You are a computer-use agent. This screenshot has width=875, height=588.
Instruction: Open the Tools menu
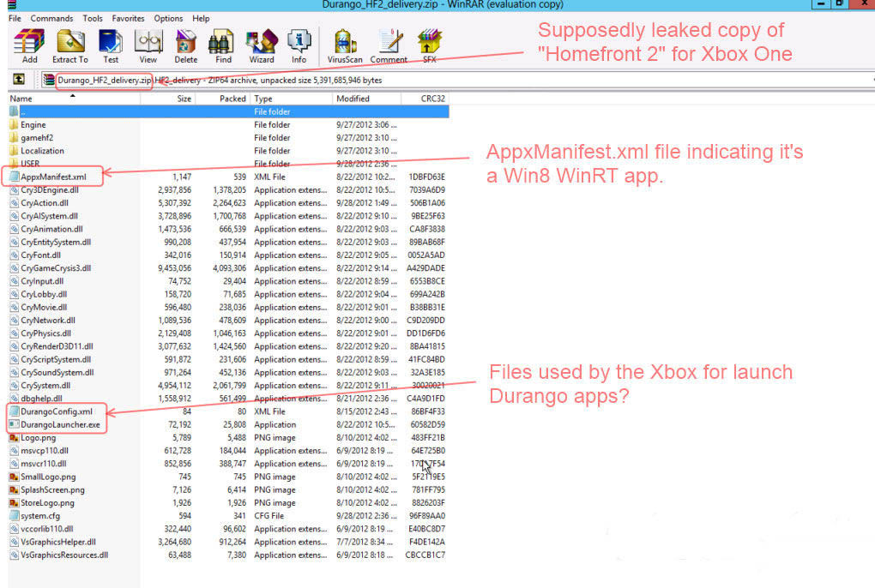(x=93, y=18)
